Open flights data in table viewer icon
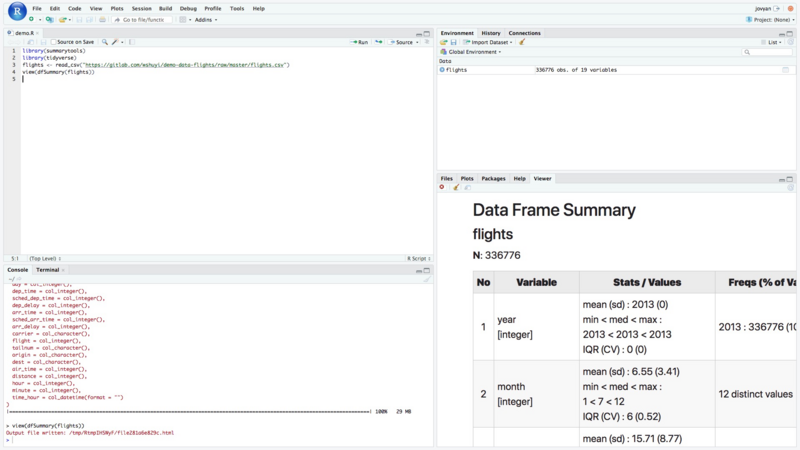Screen dimensions: 800x450 coord(785,70)
